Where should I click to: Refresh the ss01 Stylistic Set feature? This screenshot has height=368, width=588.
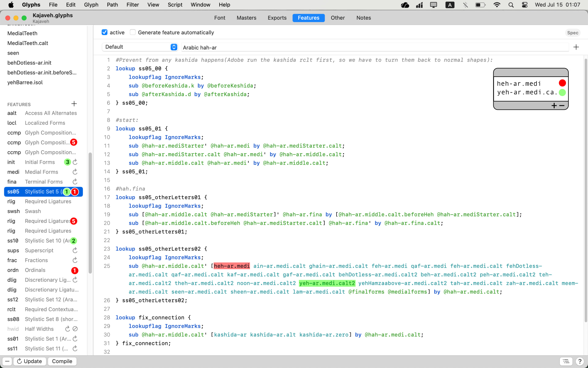(x=75, y=339)
